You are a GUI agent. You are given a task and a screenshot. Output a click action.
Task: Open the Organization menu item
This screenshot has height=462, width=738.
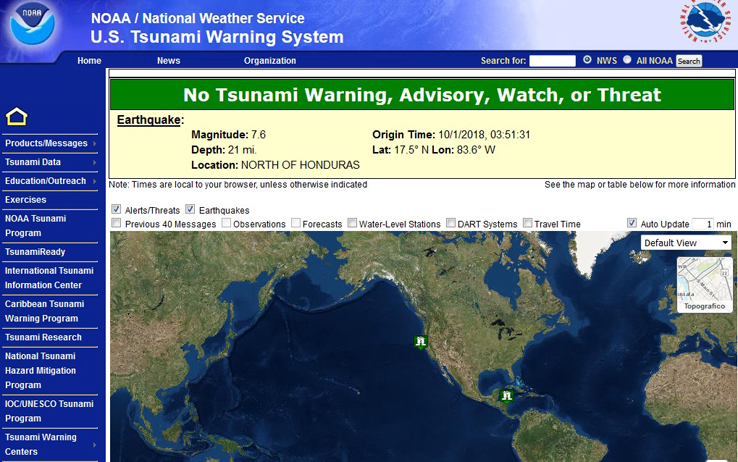pyautogui.click(x=270, y=61)
